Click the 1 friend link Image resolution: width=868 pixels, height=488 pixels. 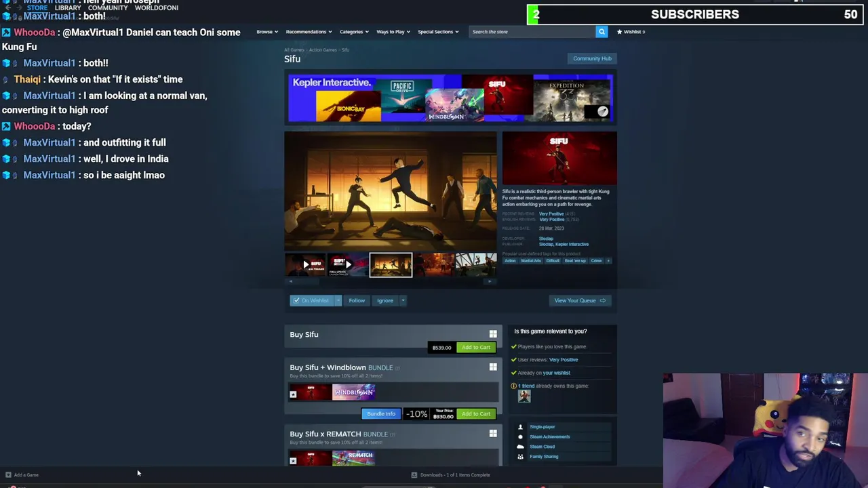(526, 386)
